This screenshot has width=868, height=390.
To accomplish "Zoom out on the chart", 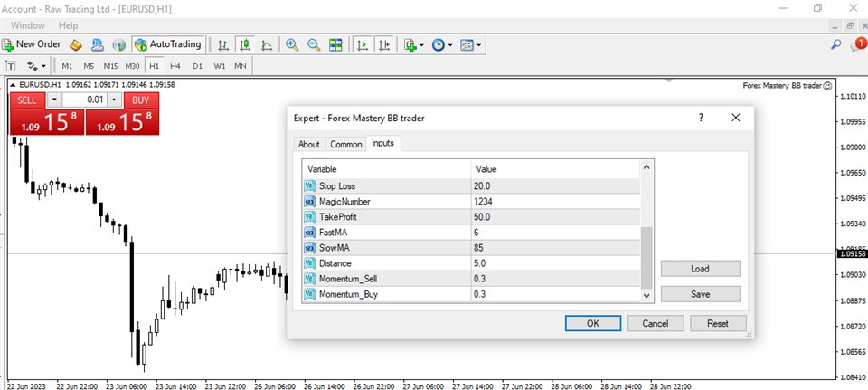I will (314, 45).
